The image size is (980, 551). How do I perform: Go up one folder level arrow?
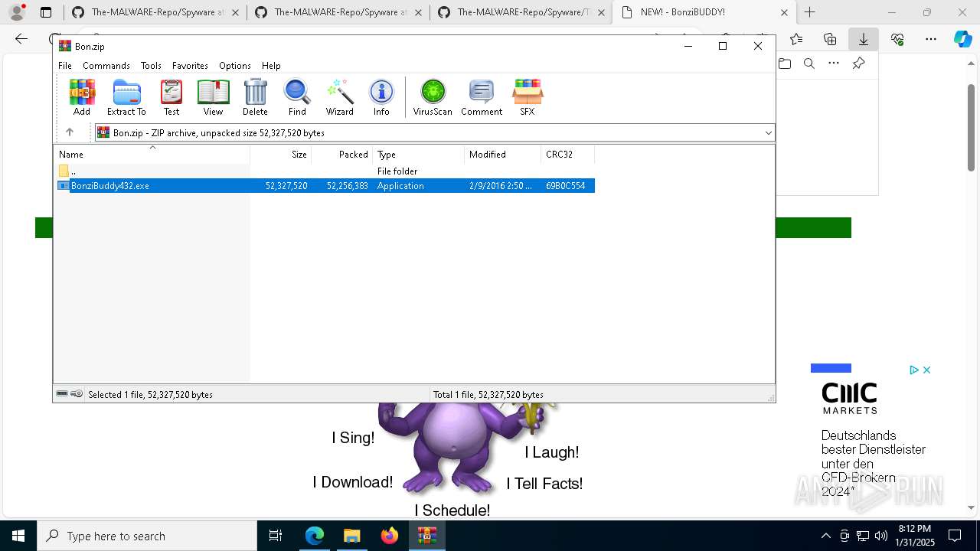tap(70, 132)
